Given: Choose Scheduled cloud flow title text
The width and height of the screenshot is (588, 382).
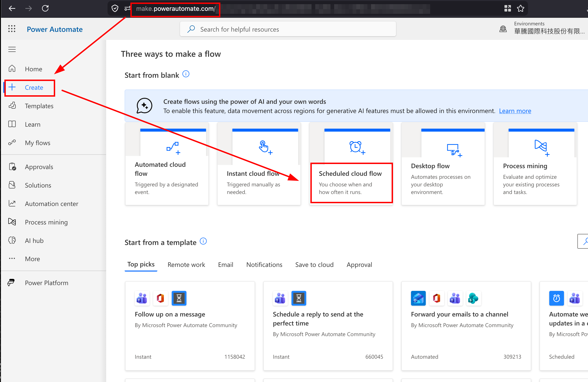Looking at the screenshot, I should point(350,174).
